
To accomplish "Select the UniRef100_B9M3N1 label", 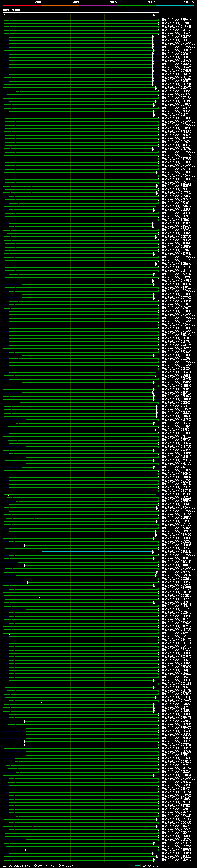I will tap(177, 101).
